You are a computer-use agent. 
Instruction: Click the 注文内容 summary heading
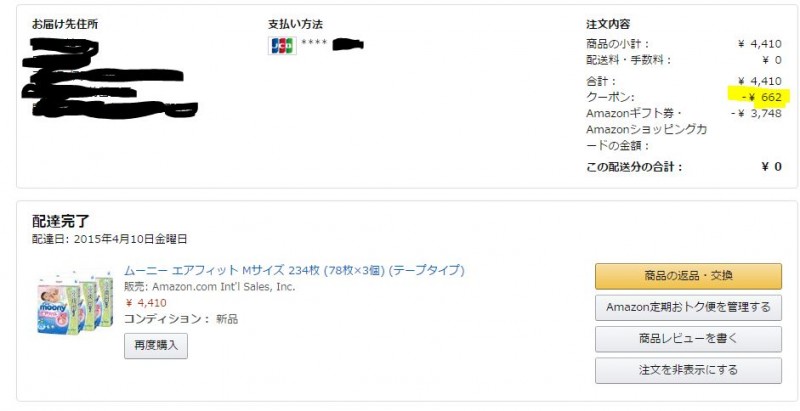[x=608, y=24]
